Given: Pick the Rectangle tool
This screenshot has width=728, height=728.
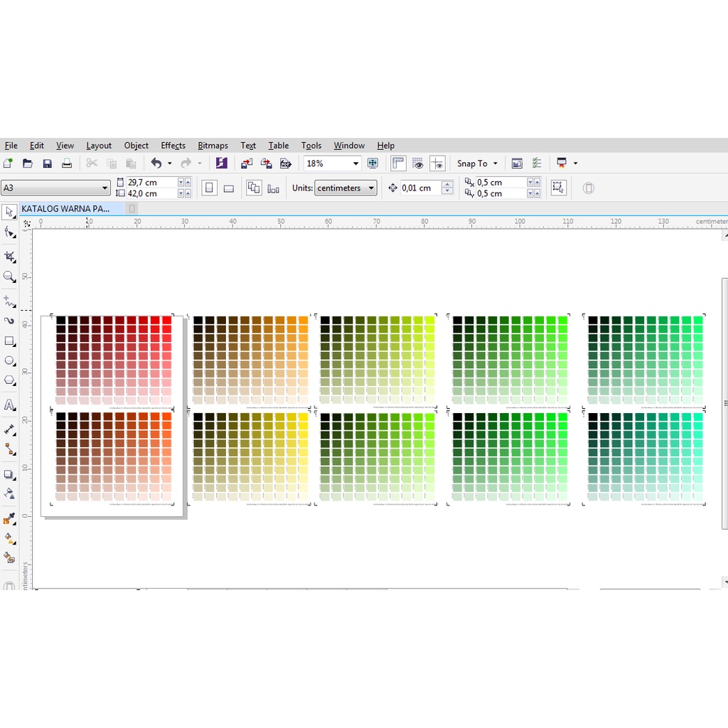Looking at the screenshot, I should pos(9,341).
